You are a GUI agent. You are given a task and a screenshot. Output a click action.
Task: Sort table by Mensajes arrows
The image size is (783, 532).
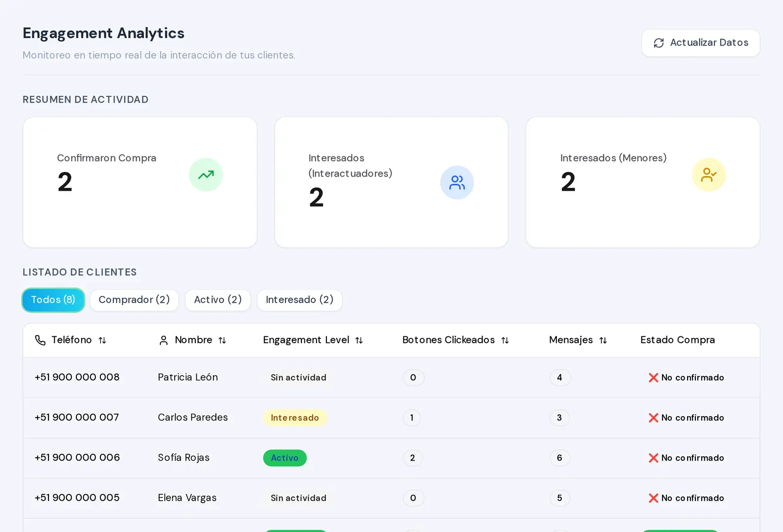[603, 340]
